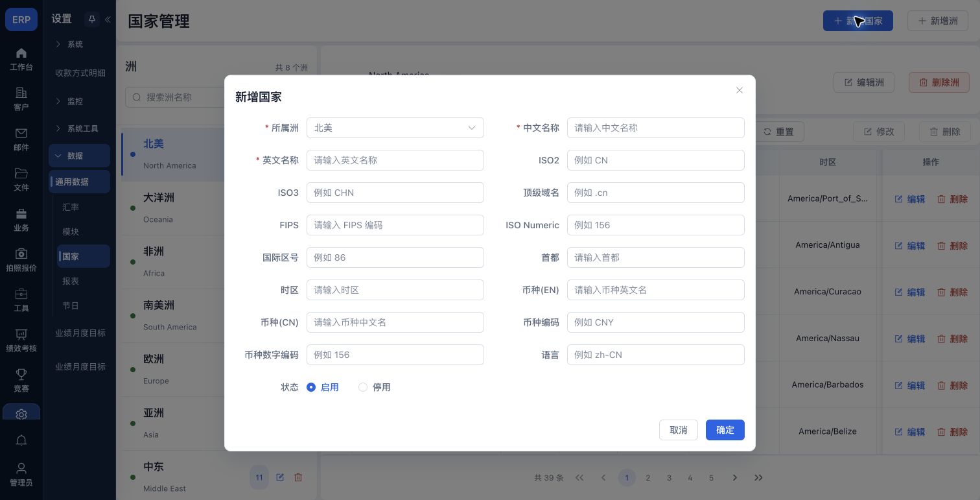The width and height of the screenshot is (980, 500).
Task: Open the 所属洲 dropdown showing 北美
Action: tap(395, 128)
